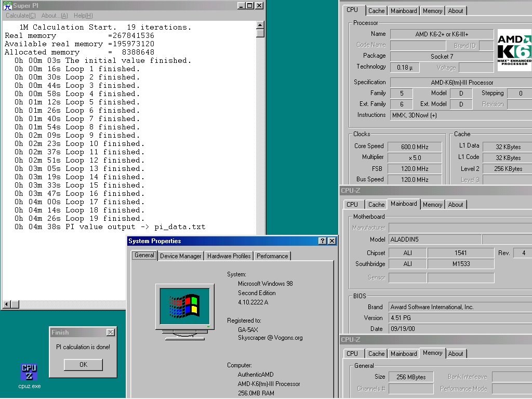
Task: Click the BIOS Version field '4.51 PG'
Action: pyautogui.click(x=460, y=318)
